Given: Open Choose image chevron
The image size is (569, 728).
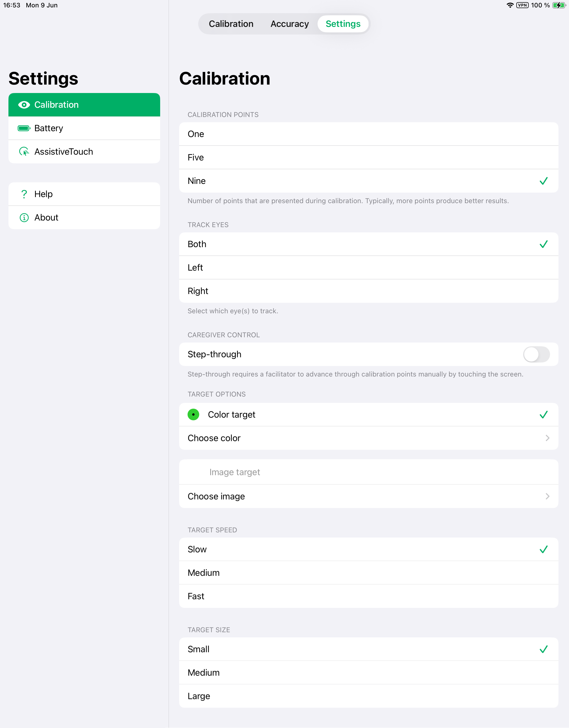Looking at the screenshot, I should tap(547, 496).
